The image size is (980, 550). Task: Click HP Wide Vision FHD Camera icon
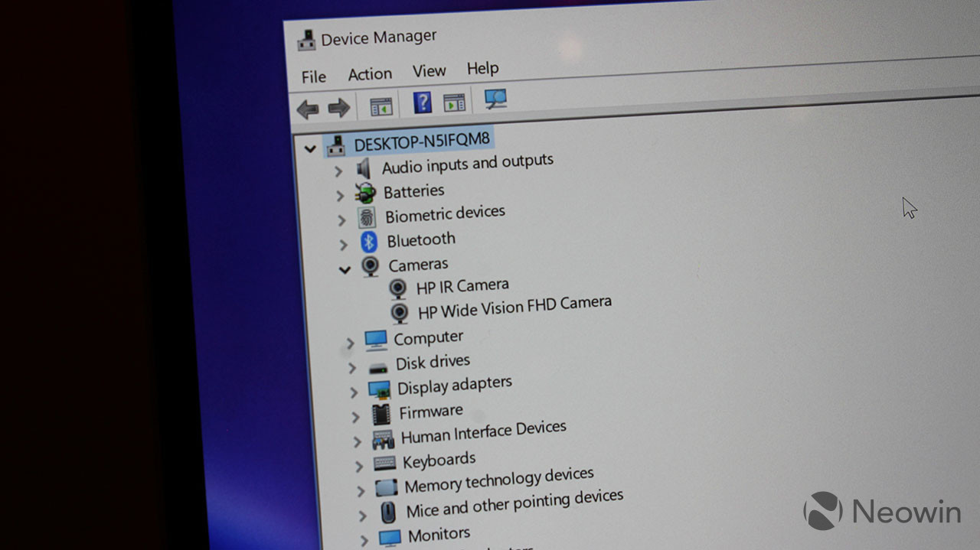[399, 312]
